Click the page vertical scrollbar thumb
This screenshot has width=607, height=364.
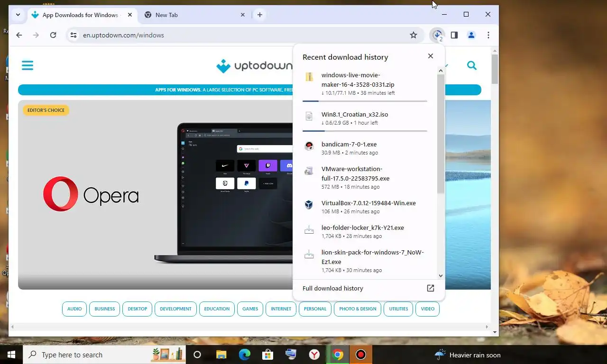point(495,69)
